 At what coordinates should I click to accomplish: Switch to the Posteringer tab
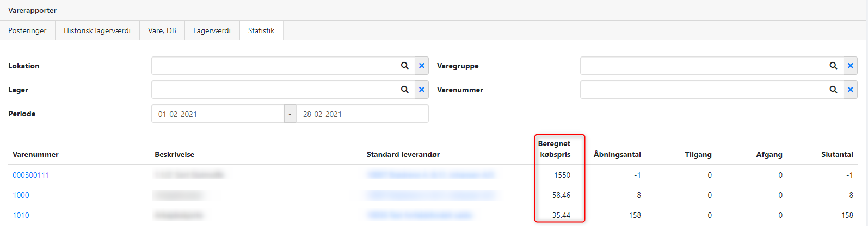(27, 30)
